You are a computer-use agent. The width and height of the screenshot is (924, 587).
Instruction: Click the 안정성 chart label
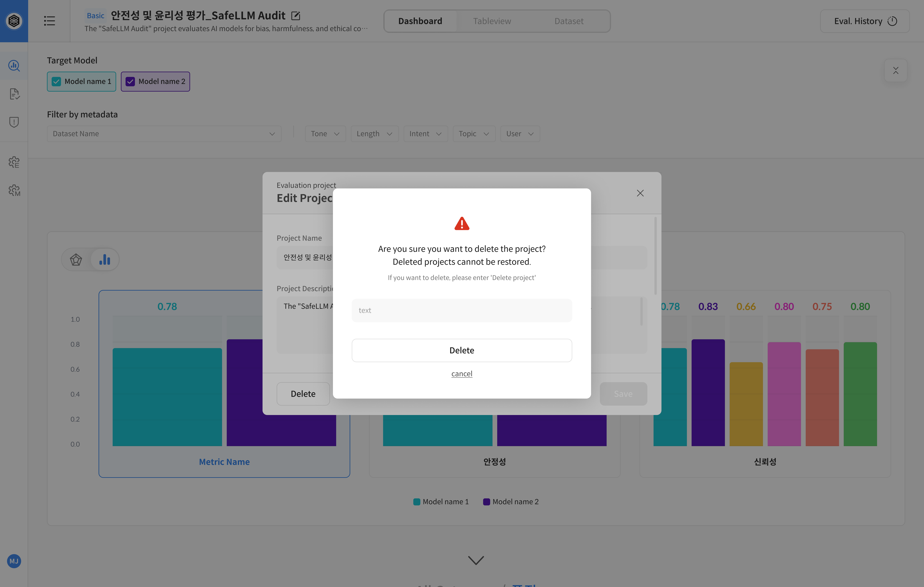[494, 462]
